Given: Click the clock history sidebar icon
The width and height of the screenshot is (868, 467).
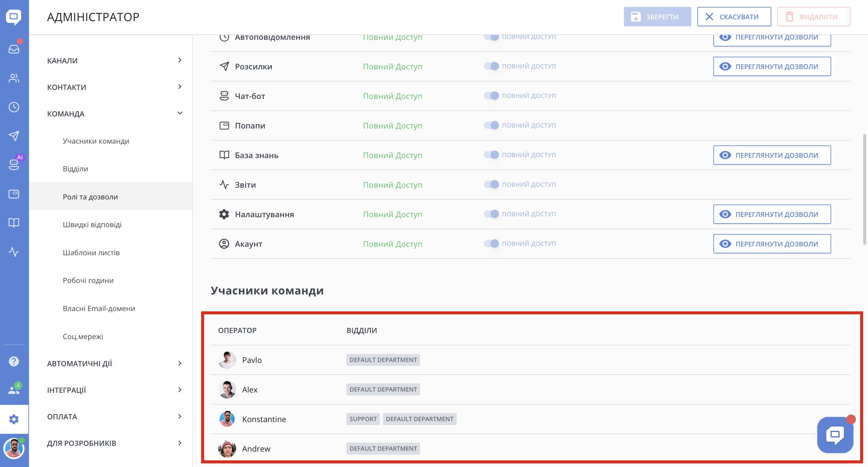Looking at the screenshot, I should (14, 107).
